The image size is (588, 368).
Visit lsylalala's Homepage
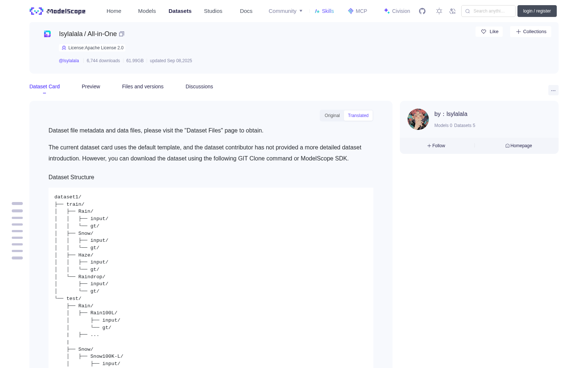(x=519, y=146)
